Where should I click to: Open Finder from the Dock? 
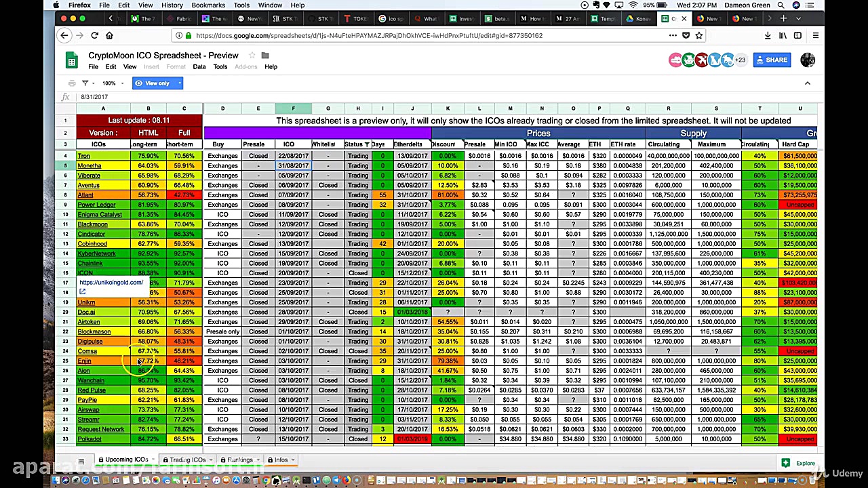(57, 481)
